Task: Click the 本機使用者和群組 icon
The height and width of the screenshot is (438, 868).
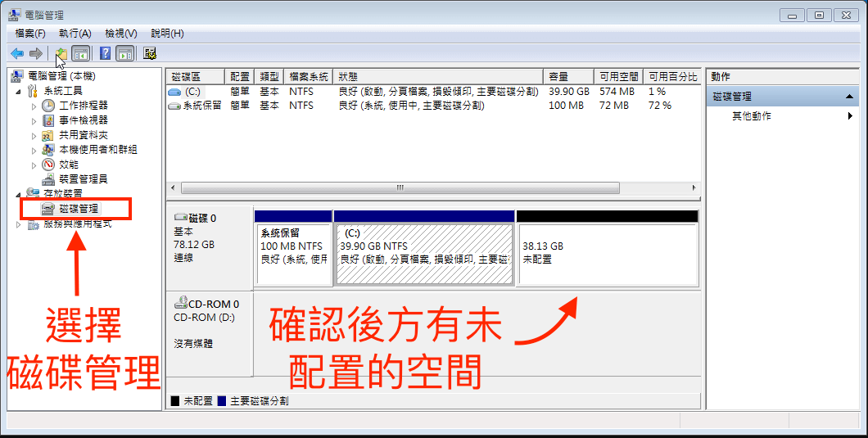Action: point(48,150)
